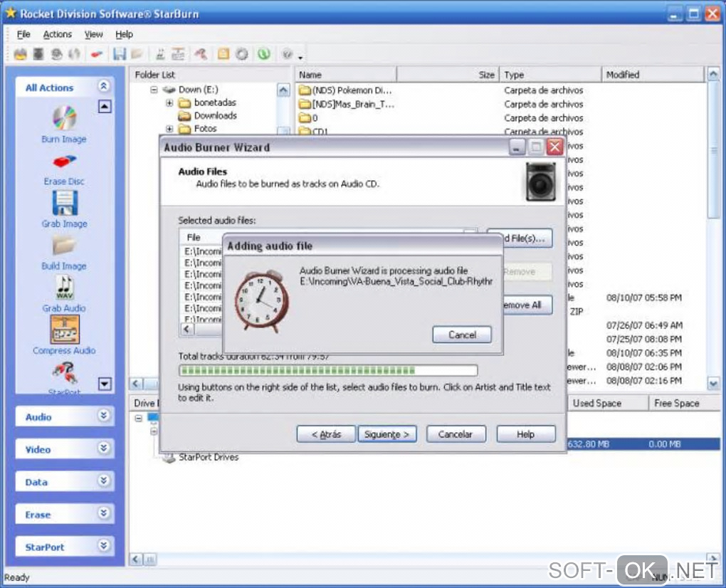Click the speaker icon in Audio Burner Wizard

pos(540,182)
